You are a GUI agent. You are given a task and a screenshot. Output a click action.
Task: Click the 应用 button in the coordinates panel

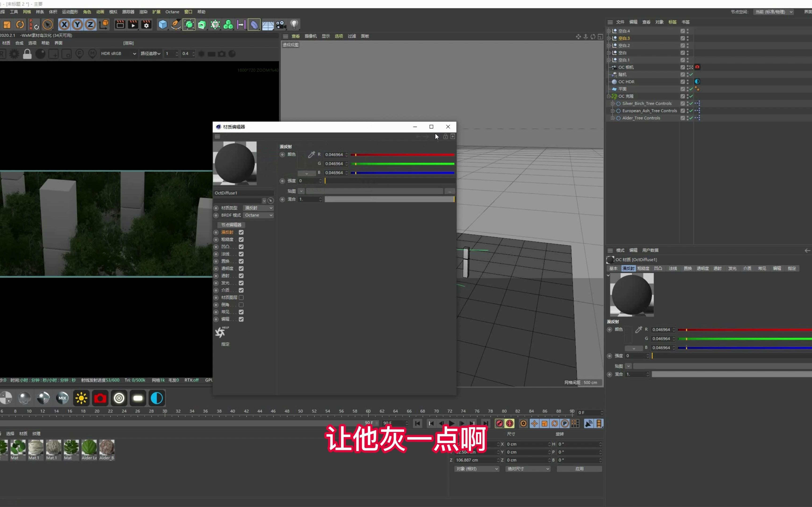[579, 469]
